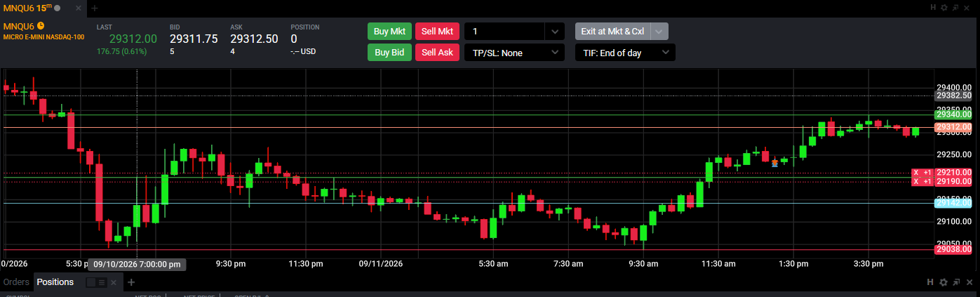Image resolution: width=980 pixels, height=297 pixels.
Task: Click the 29210.00 red order price label
Action: pyautogui.click(x=953, y=172)
